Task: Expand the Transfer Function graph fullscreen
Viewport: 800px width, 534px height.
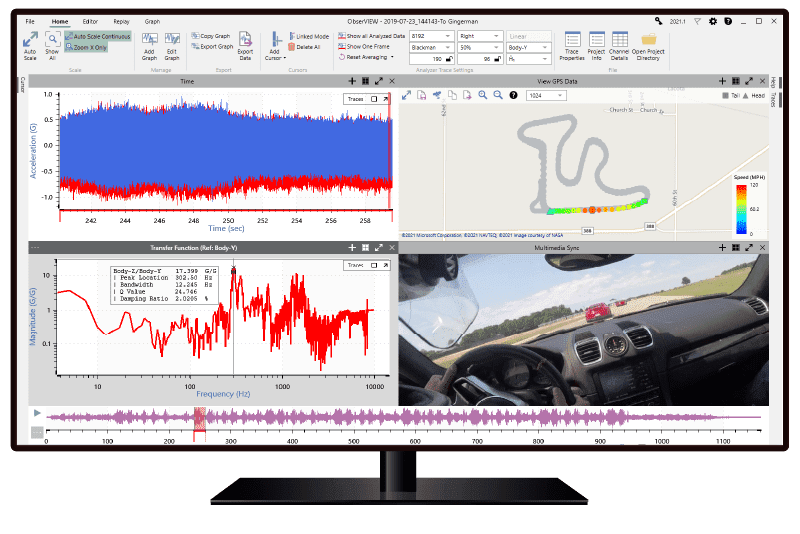Action: coord(379,247)
